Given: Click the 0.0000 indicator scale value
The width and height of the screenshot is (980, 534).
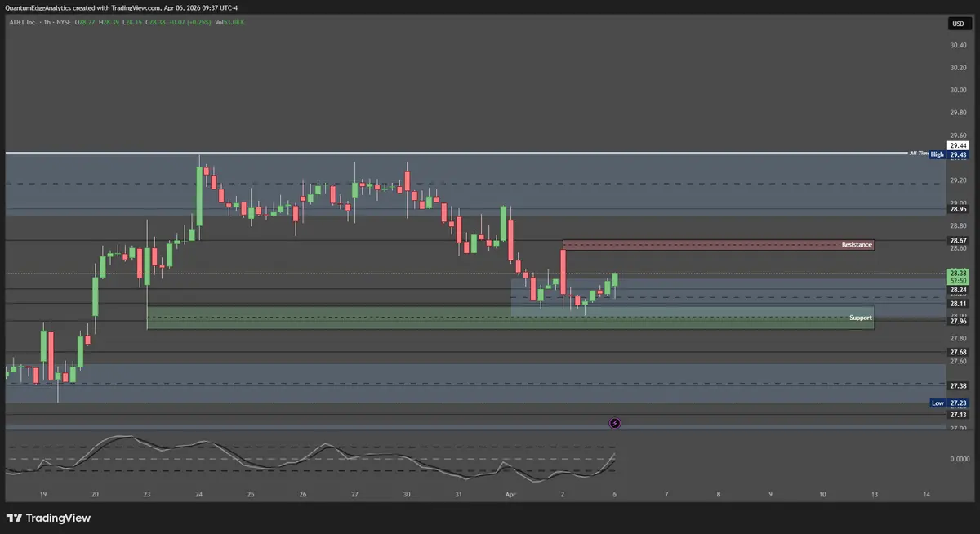Looking at the screenshot, I should point(960,460).
